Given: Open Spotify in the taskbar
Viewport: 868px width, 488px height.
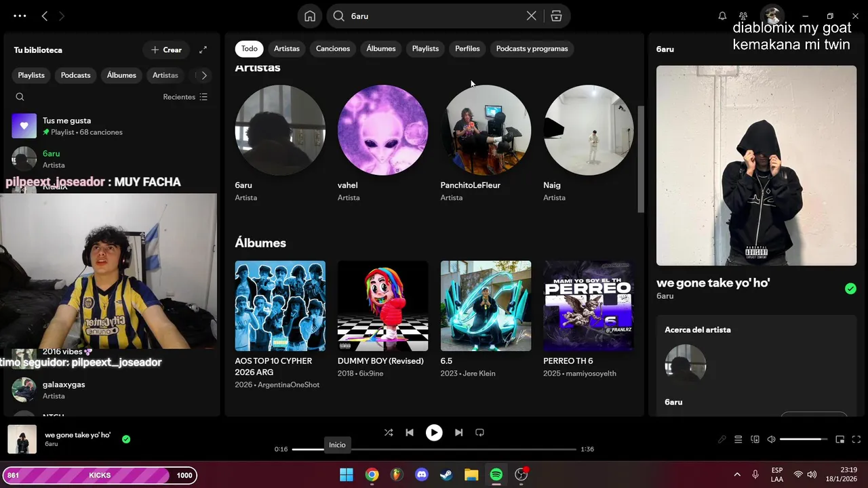Looking at the screenshot, I should [x=496, y=474].
